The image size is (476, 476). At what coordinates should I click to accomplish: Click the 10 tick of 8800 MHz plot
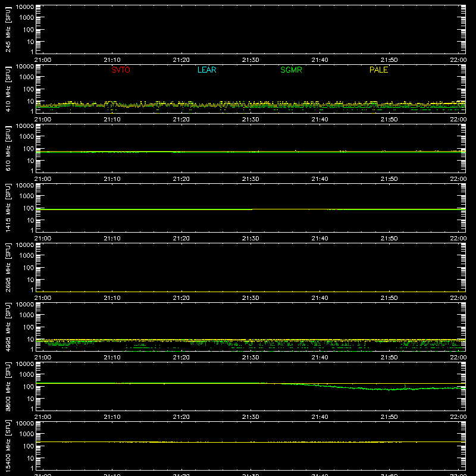pos(30,399)
